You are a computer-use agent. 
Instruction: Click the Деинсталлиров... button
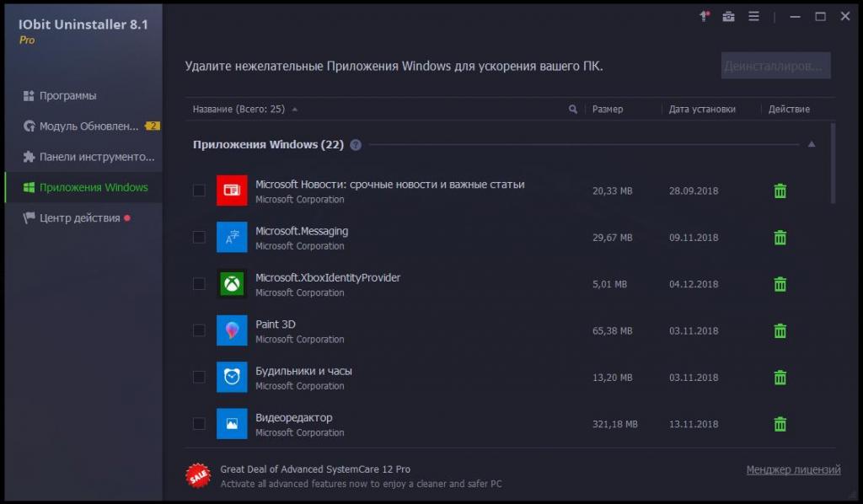coord(775,66)
